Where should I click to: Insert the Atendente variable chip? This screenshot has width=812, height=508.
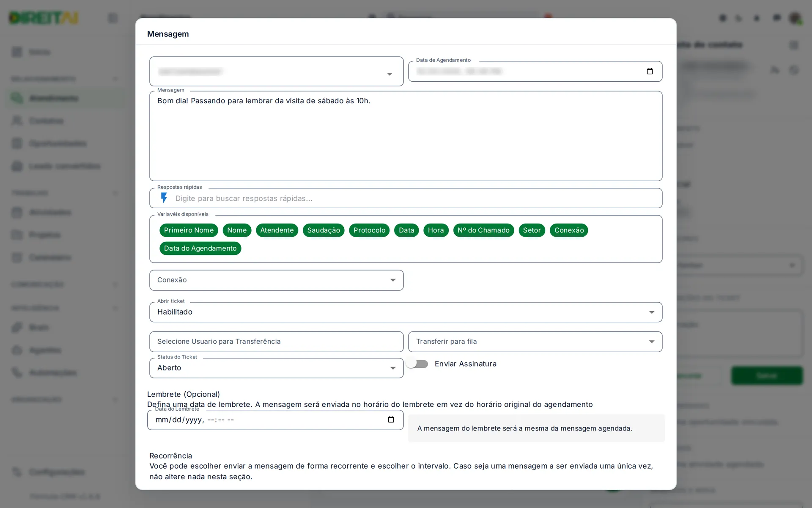(x=277, y=230)
